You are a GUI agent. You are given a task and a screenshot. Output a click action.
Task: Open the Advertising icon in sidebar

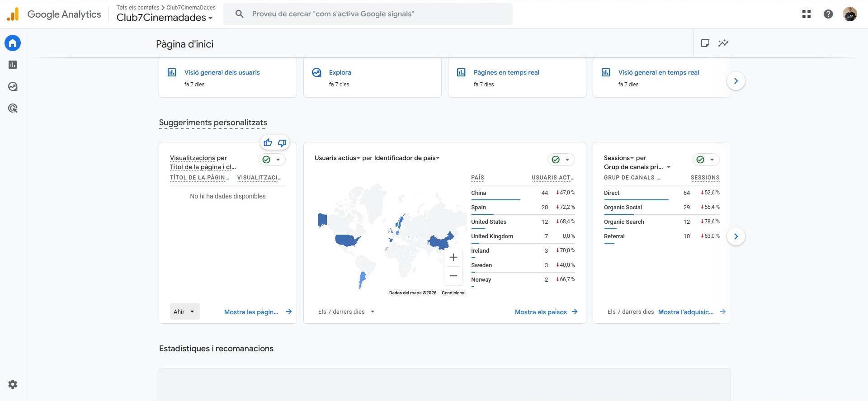pos(13,109)
